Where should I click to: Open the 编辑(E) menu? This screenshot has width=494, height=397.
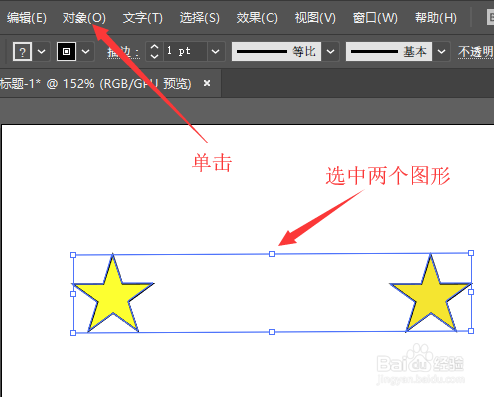tap(26, 18)
